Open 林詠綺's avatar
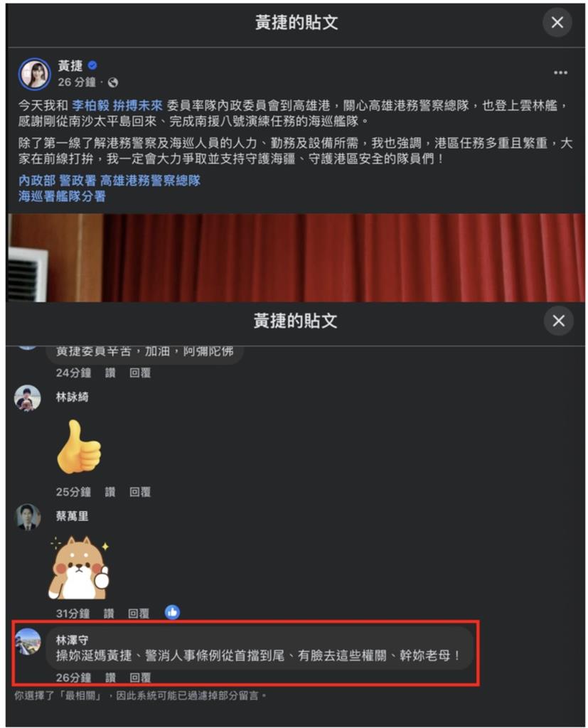The image size is (588, 728). pyautogui.click(x=28, y=398)
